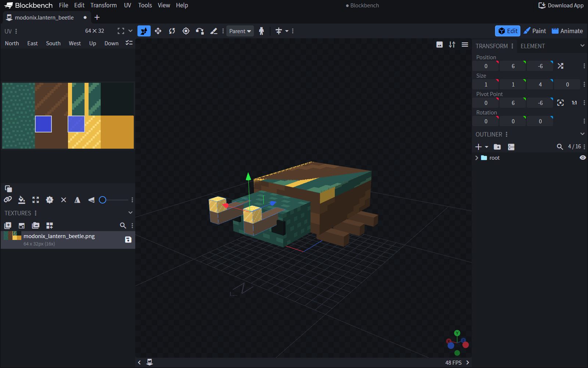The image size is (588, 368).
Task: Collapse the TEXTURES panel chevron
Action: click(x=130, y=213)
